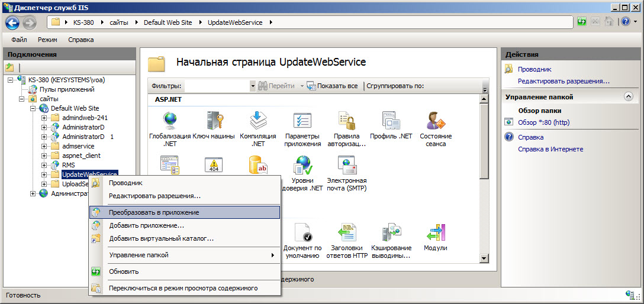Open the Режим menu
The width and height of the screenshot is (644, 304).
pos(47,40)
